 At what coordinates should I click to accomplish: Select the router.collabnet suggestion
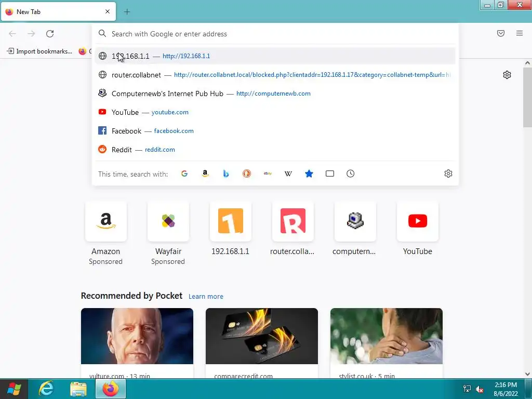tap(275, 75)
